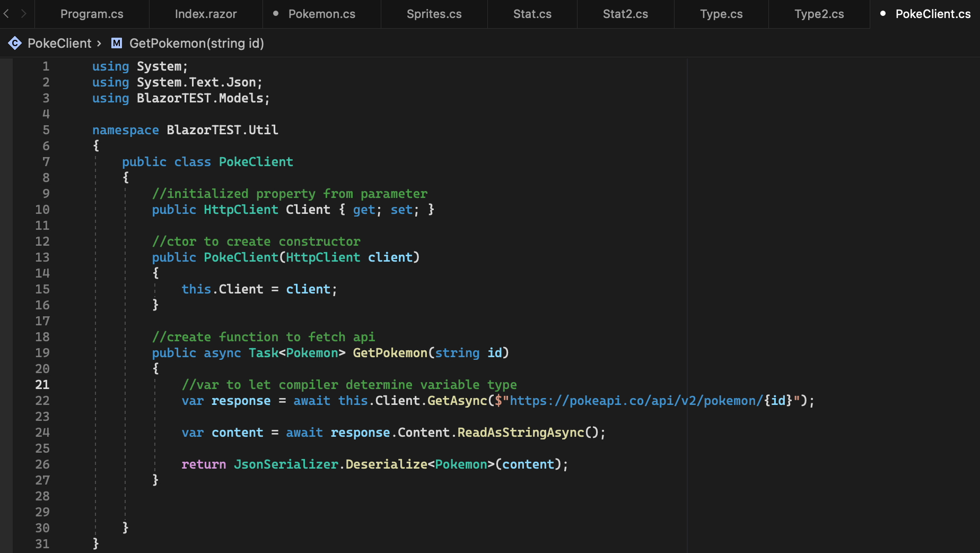This screenshot has height=553, width=980.
Task: Open the Program.cs tab
Action: pyautogui.click(x=92, y=14)
